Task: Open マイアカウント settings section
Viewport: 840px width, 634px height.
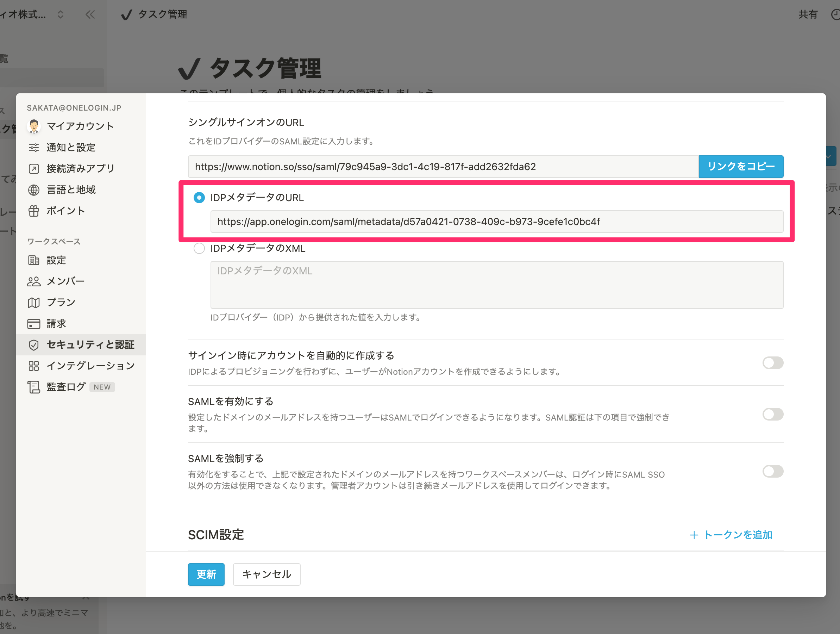Action: pyautogui.click(x=81, y=126)
